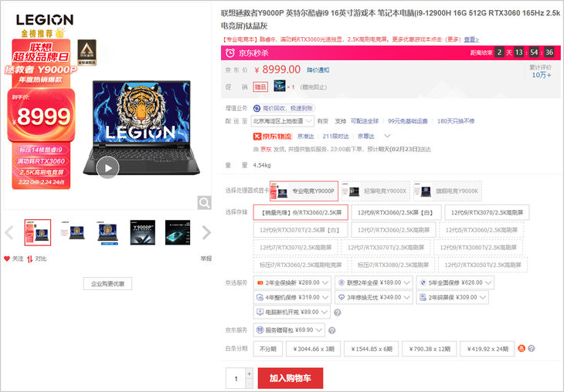Click the 对比 compare icon
564x392 pixels.
tap(30, 259)
